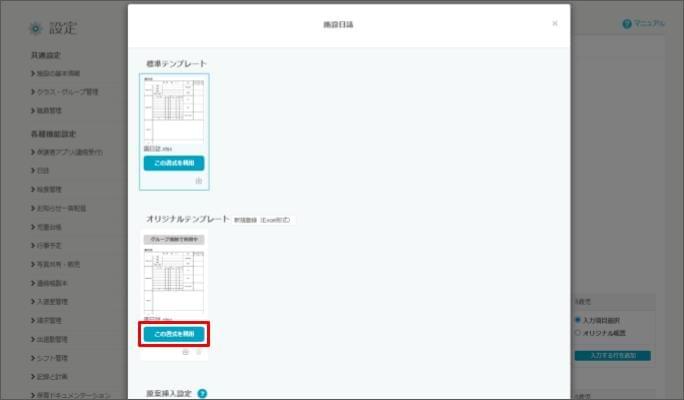Click the original template preview thumbnail

(x=174, y=282)
